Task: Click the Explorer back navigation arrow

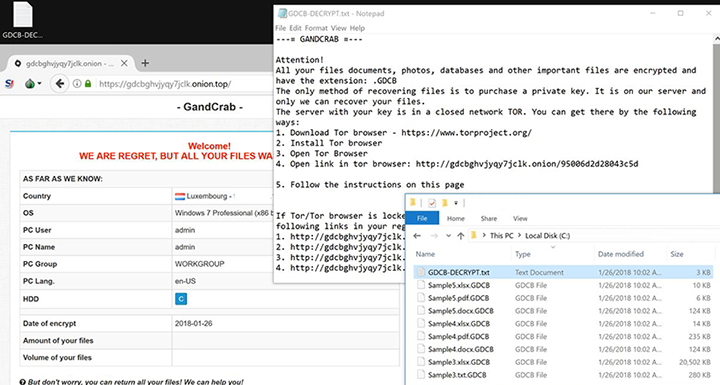Action: click(417, 236)
